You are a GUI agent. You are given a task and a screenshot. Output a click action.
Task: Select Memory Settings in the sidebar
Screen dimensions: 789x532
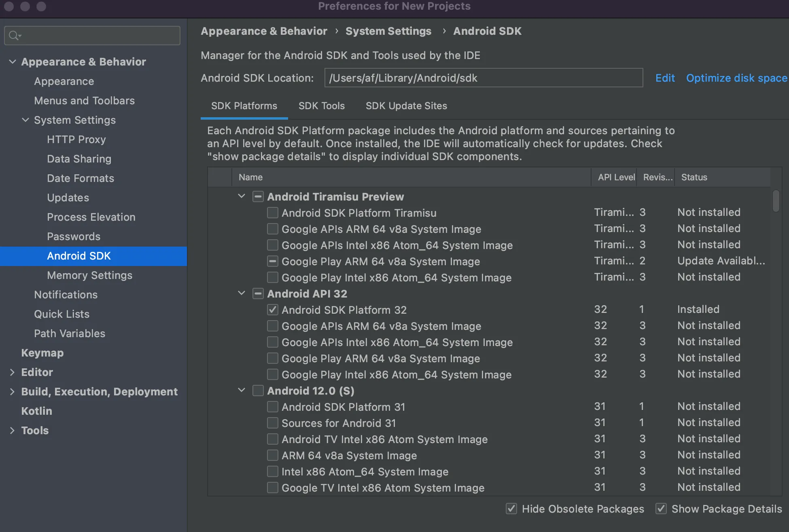[89, 275]
